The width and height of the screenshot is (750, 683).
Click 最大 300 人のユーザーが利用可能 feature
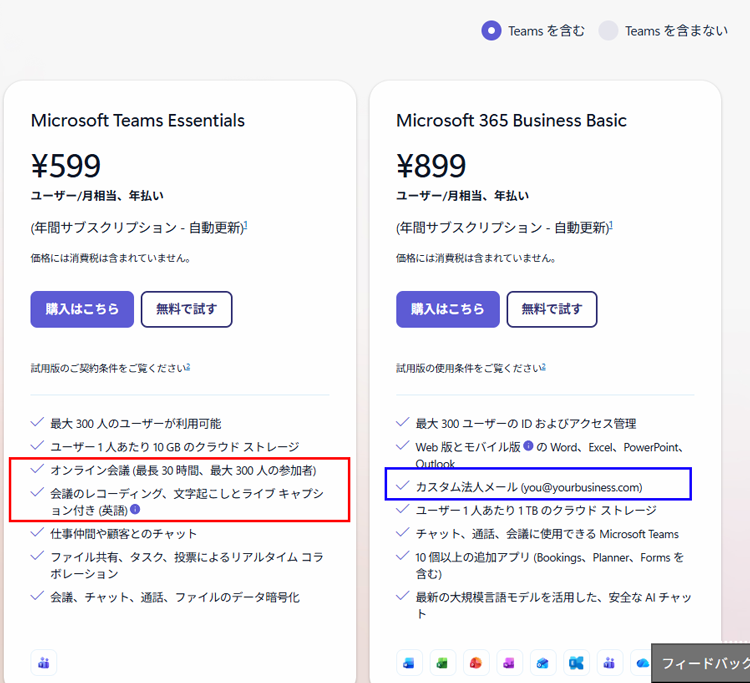pos(136,424)
